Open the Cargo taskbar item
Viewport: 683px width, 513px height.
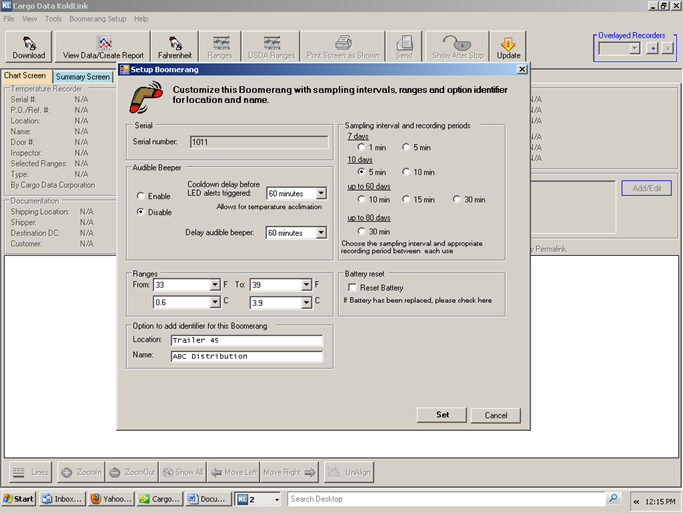(160, 499)
